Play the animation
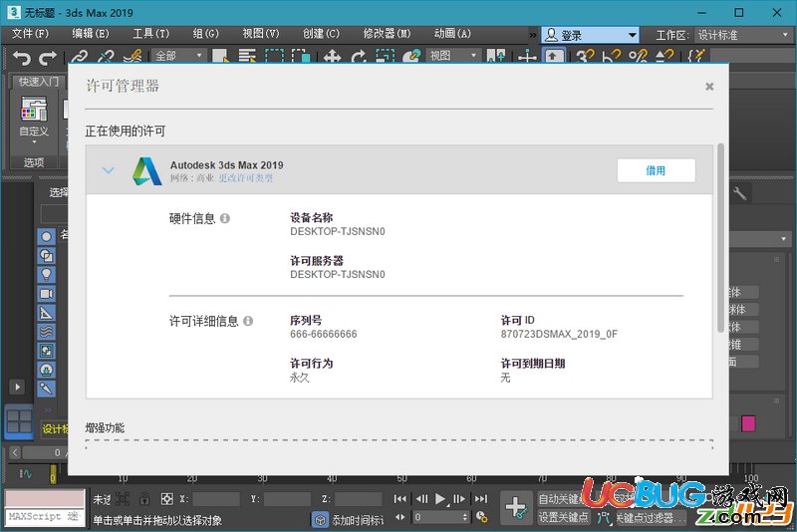Viewport: 797px width, 532px height. (x=440, y=499)
